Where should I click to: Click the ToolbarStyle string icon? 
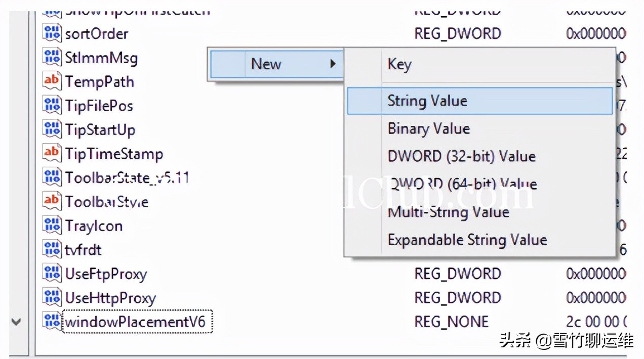click(x=52, y=201)
